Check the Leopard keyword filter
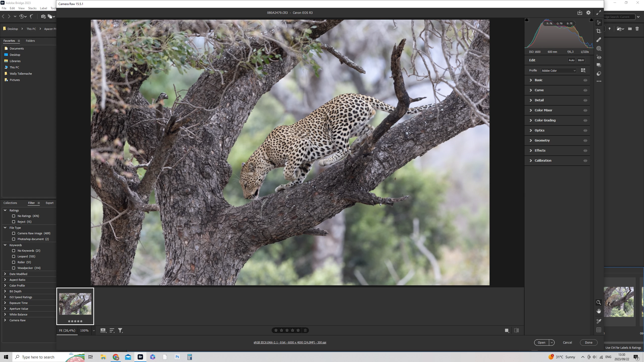Screen dimensions: 644x362 [x=14, y=256]
